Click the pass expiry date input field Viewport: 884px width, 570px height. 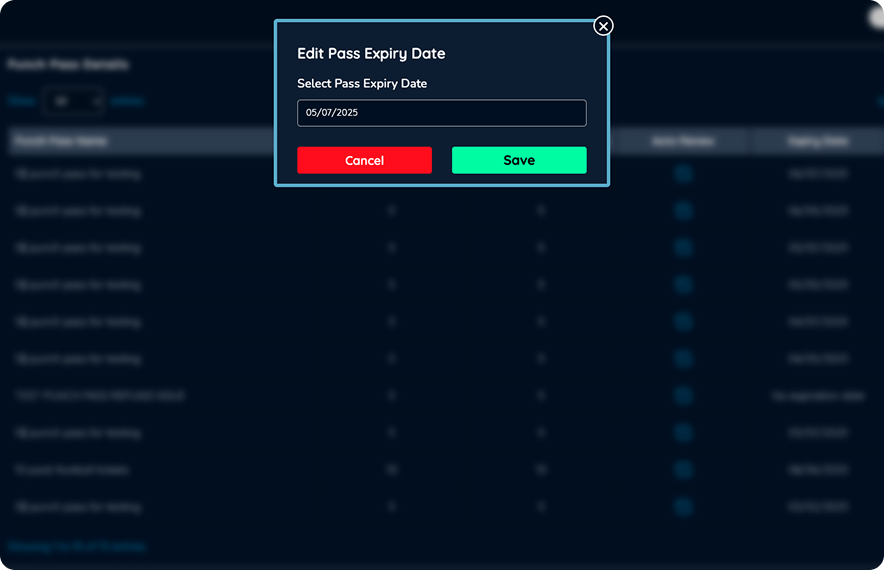(441, 113)
